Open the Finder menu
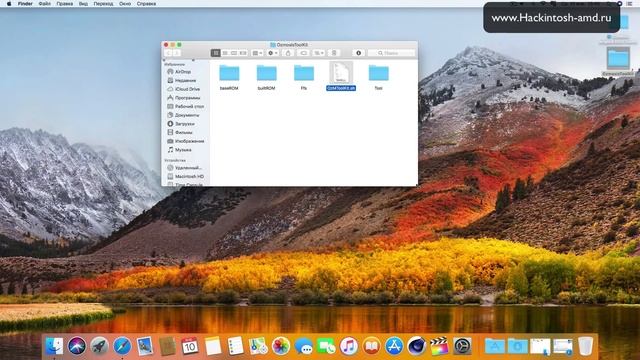This screenshot has height=360, width=640. [x=25, y=4]
